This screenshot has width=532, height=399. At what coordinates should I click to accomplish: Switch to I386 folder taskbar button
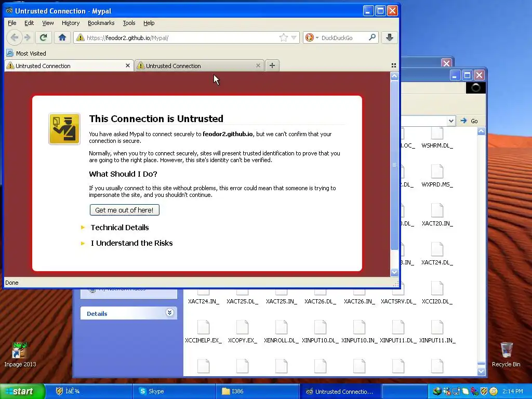tap(257, 391)
